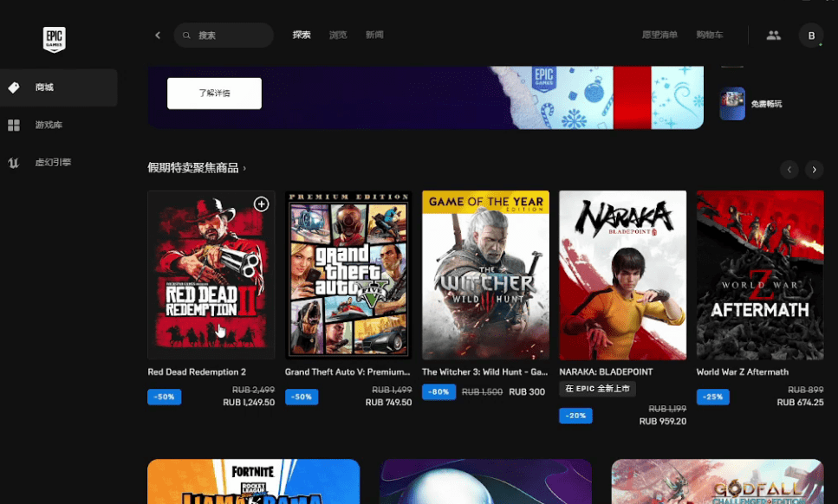The width and height of the screenshot is (838, 504).
Task: Click the Epic Games logo
Action: point(54,40)
